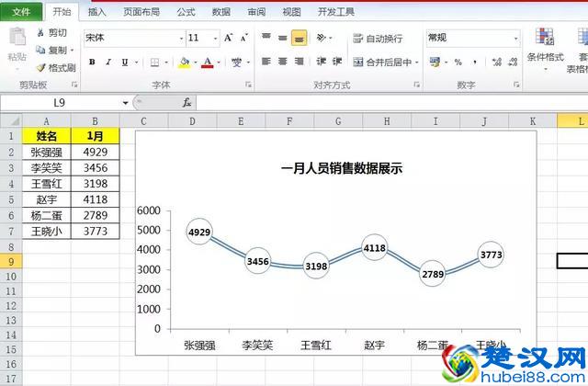The image size is (588, 386).
Task: Click the chart title 一月人员销售数据展示
Action: pyautogui.click(x=342, y=168)
